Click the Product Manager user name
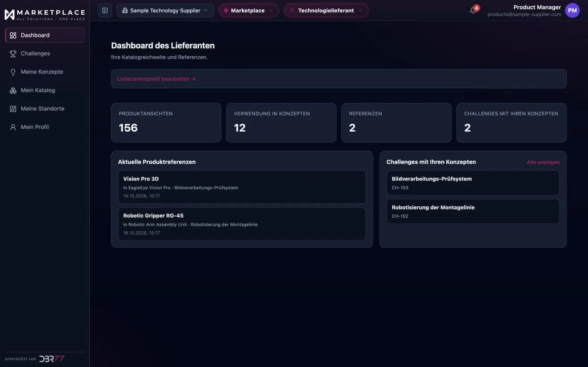The image size is (588, 367). click(x=537, y=7)
